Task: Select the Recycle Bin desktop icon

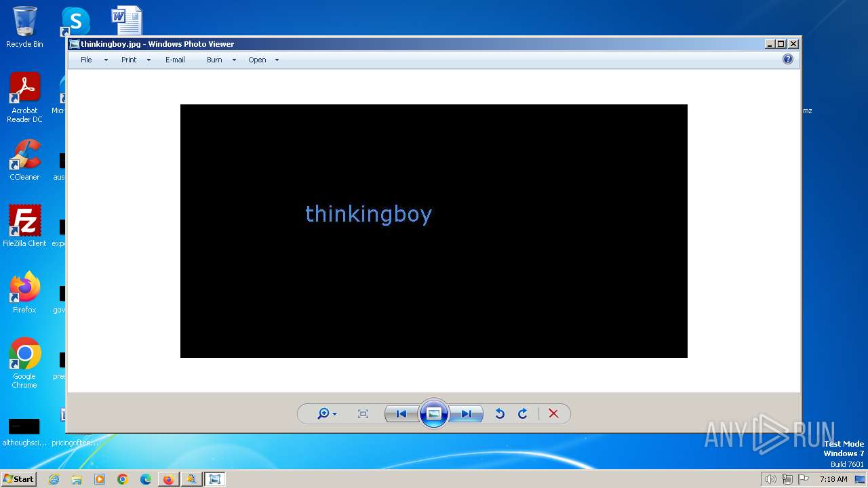Action: pyautogui.click(x=24, y=27)
